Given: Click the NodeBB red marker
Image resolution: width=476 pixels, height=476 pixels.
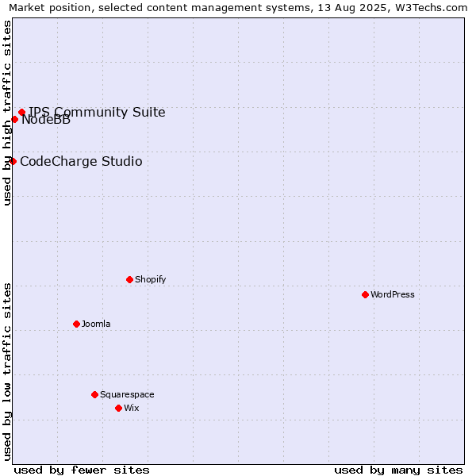Looking at the screenshot, I should (x=14, y=119).
